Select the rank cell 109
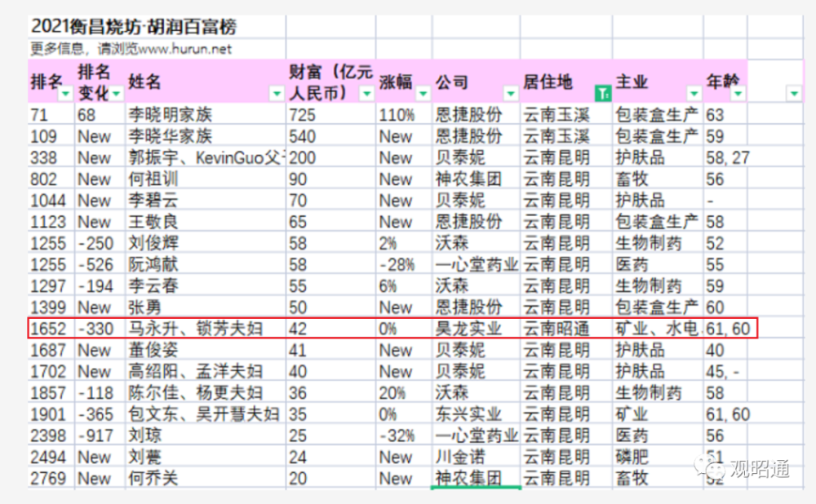816x504 pixels. 51,135
